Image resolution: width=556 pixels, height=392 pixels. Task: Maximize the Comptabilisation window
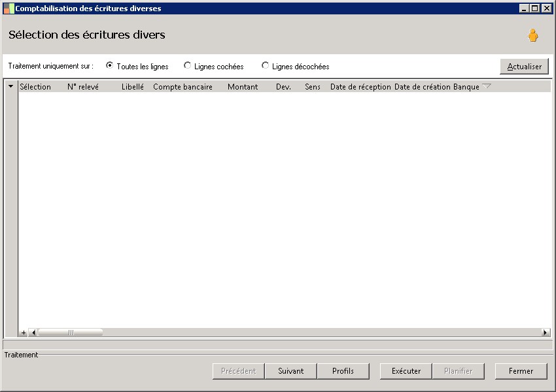click(x=534, y=8)
